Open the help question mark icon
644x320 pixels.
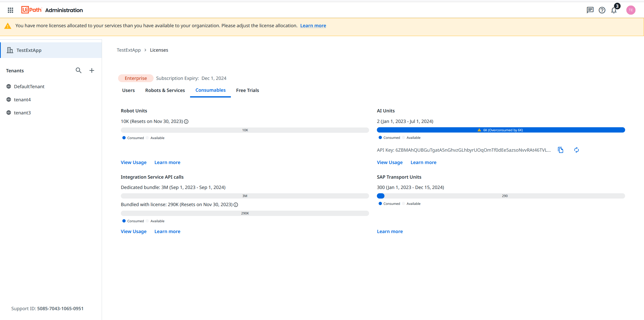coord(602,10)
